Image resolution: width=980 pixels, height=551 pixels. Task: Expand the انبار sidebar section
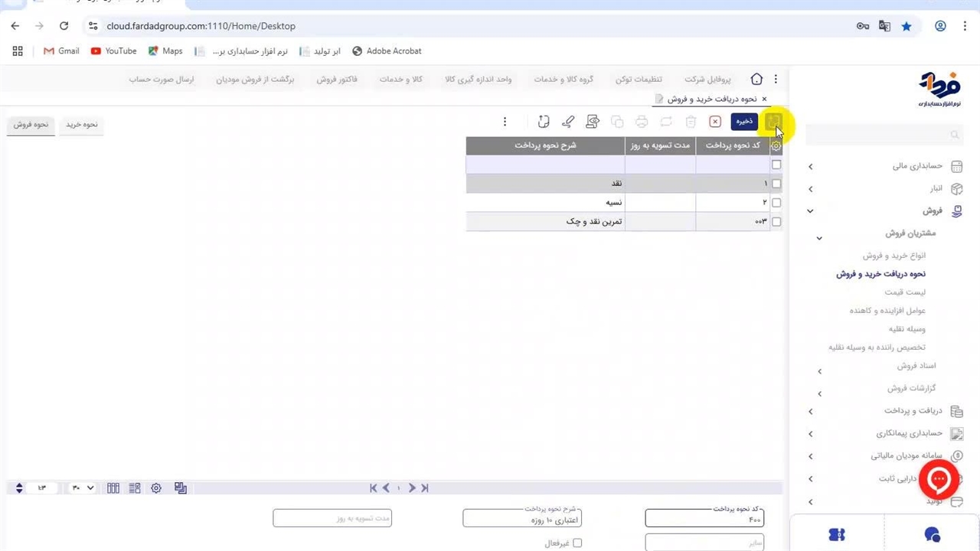(x=811, y=188)
